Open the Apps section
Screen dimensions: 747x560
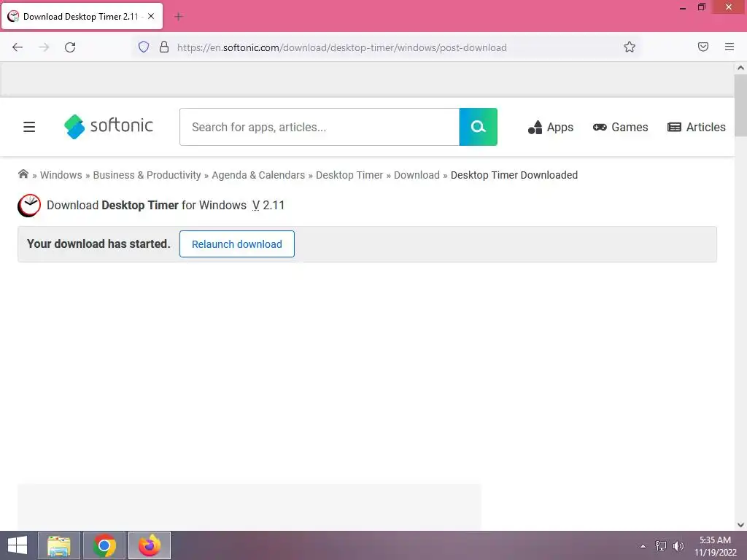[x=551, y=127]
